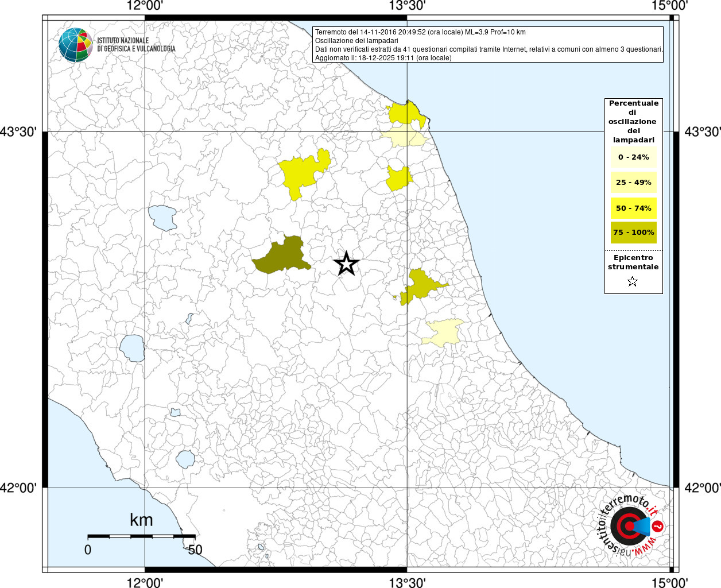This screenshot has width=721, height=588.
Task: Click the INGV globe logo
Action: tap(75, 45)
